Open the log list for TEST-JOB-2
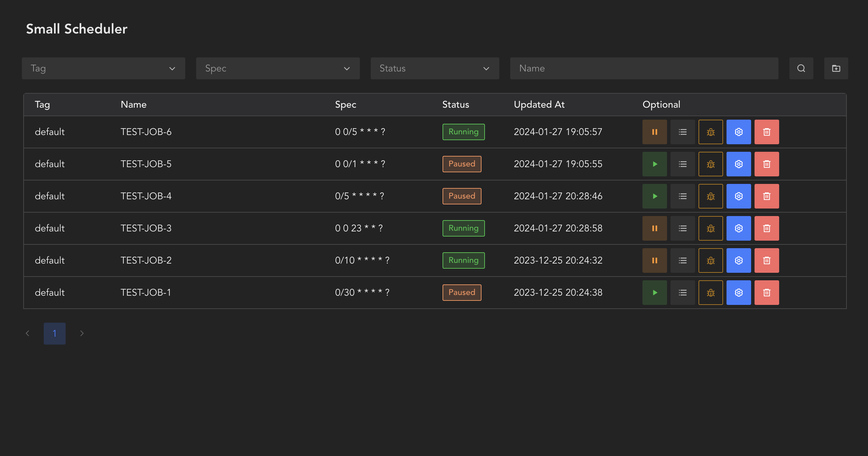The width and height of the screenshot is (868, 456). (682, 260)
